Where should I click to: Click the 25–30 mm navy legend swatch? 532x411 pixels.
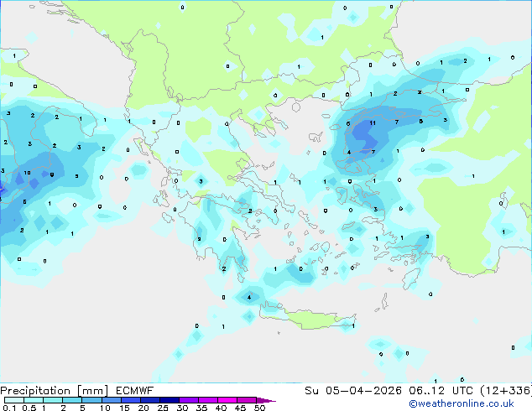pos(169,400)
